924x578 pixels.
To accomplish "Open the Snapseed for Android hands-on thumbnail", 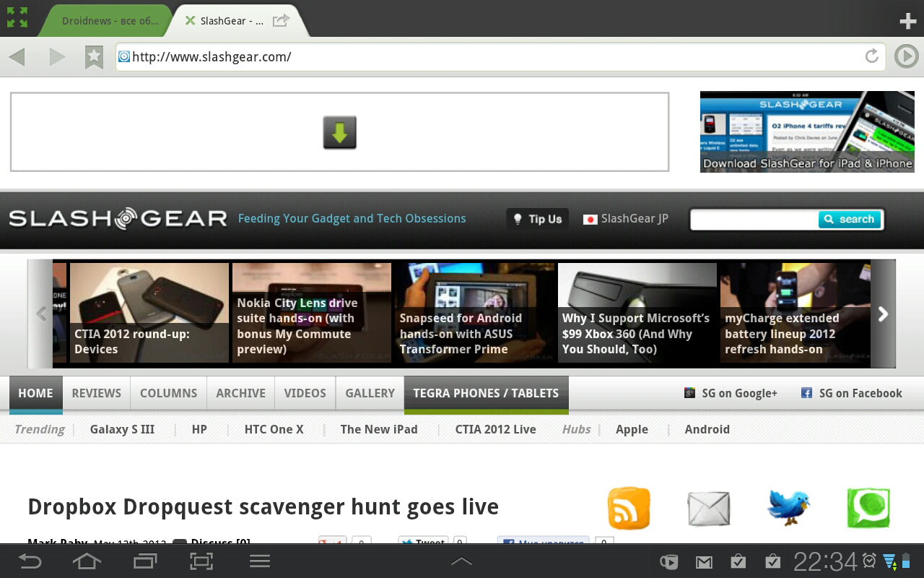I will [x=474, y=313].
